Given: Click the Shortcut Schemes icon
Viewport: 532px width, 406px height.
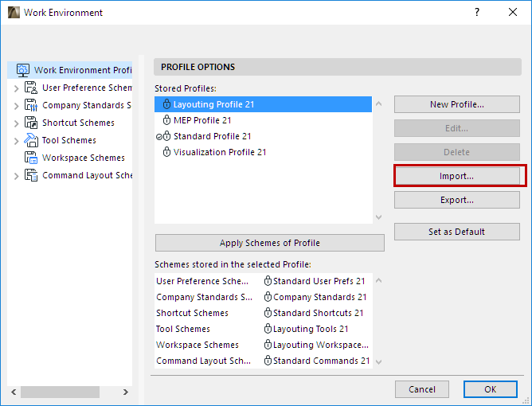Looking at the screenshot, I should coord(31,123).
